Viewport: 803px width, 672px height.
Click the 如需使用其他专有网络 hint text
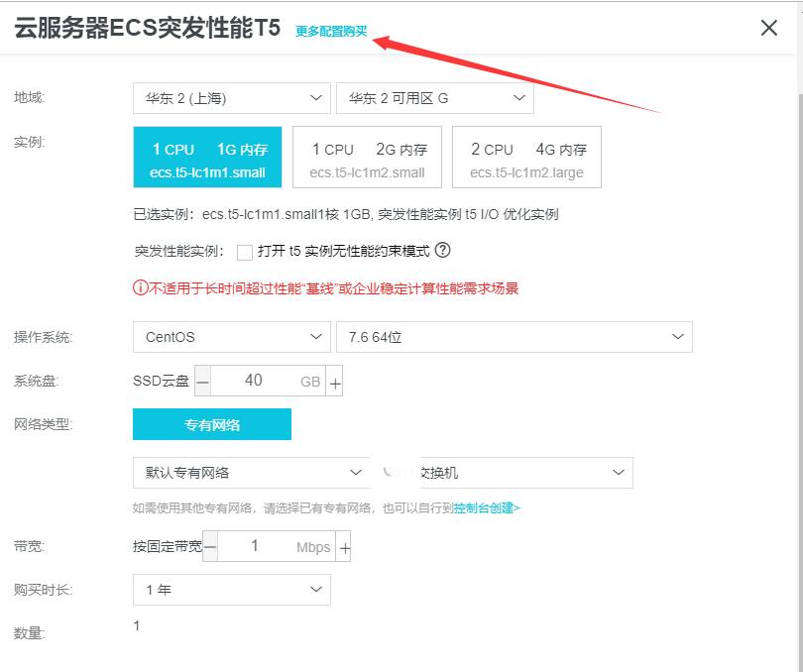[x=292, y=508]
